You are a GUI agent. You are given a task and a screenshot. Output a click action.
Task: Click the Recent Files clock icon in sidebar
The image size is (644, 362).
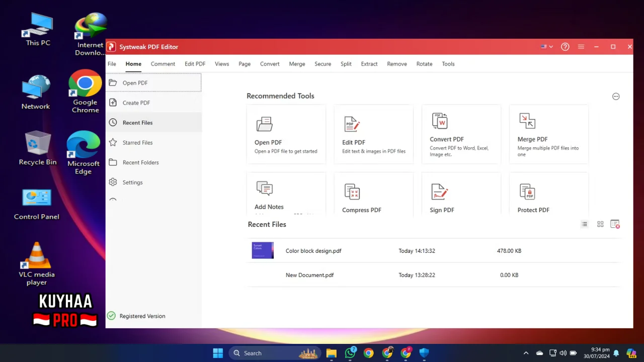click(x=113, y=122)
